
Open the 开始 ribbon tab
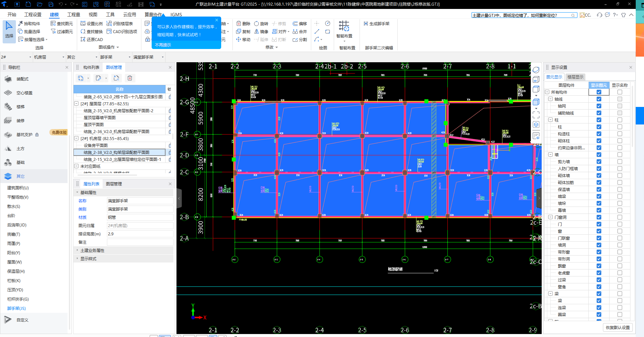12,15
